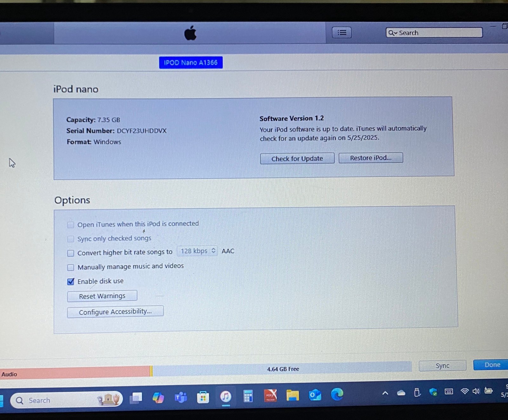Launch Microsoft Edge from the taskbar
Viewport: 508px width, 420px height.
(x=337, y=394)
